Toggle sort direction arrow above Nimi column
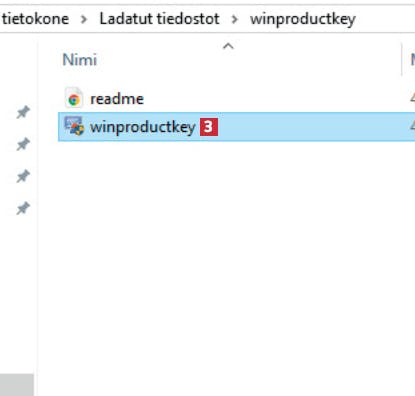 [228, 46]
